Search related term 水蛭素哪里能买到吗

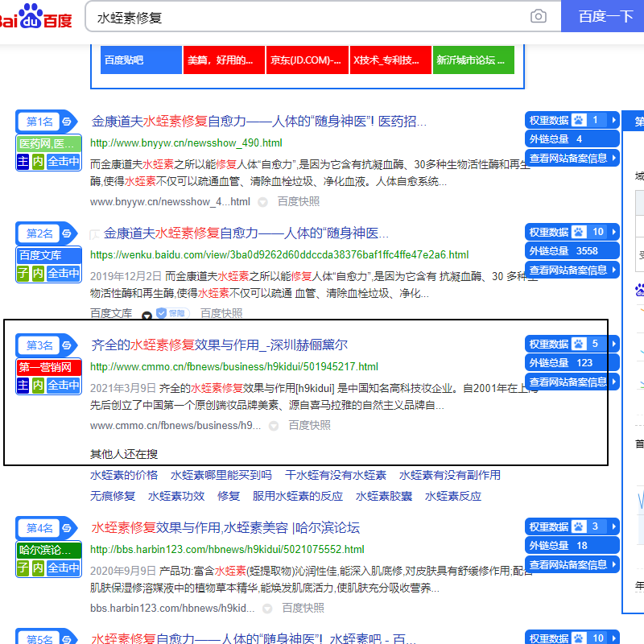[221, 475]
